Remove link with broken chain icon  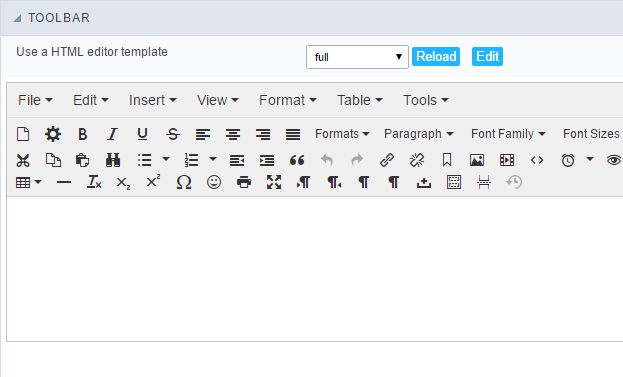click(x=417, y=160)
